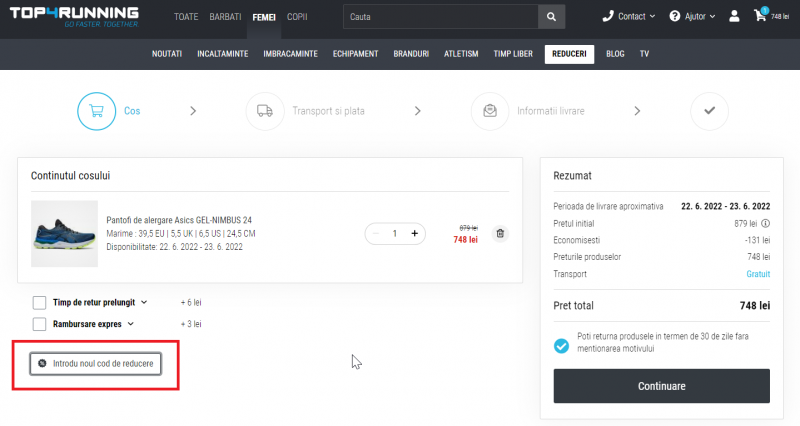Select TOATE category tab
Viewport: 800px width, 426px height.
(x=186, y=17)
